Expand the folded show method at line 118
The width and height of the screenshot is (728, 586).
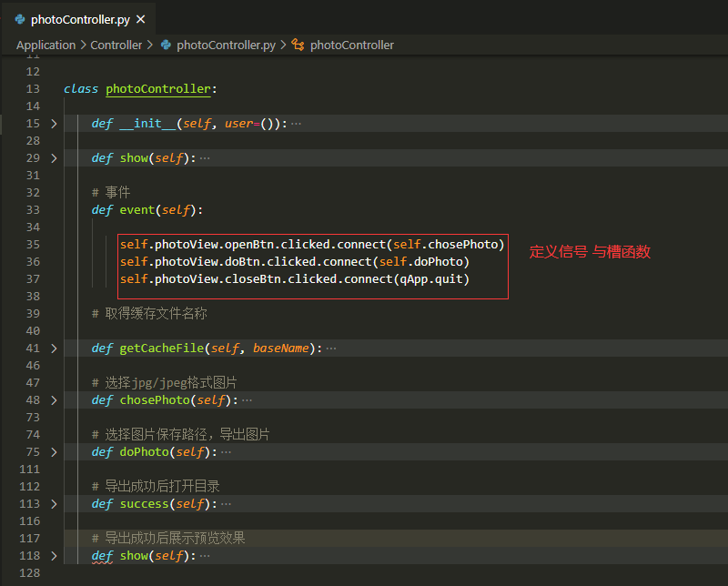pyautogui.click(x=54, y=556)
